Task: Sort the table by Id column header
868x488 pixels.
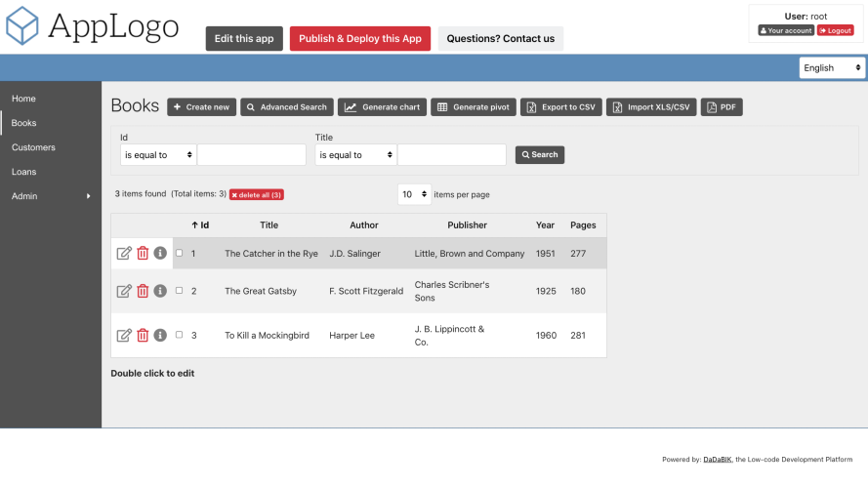Action: point(200,225)
